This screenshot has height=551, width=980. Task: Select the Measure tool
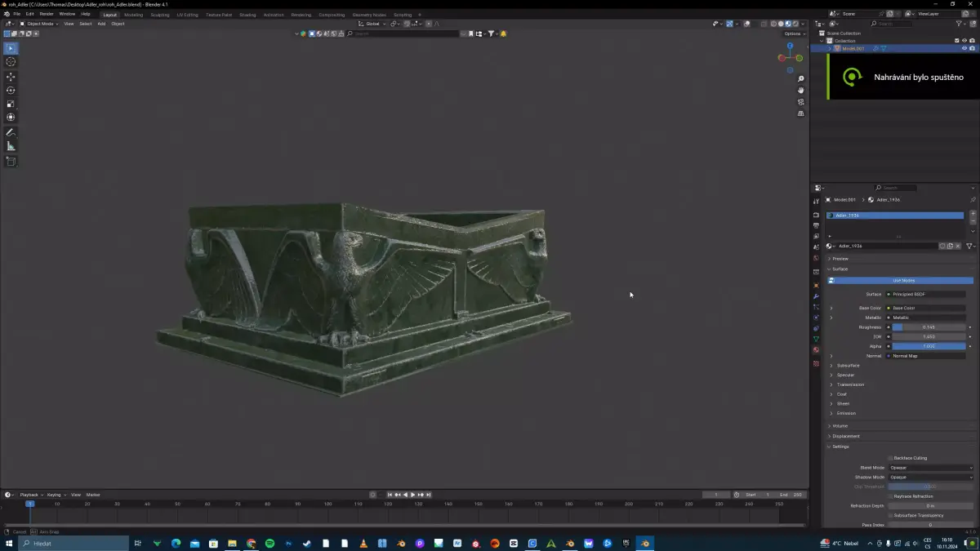coord(11,146)
